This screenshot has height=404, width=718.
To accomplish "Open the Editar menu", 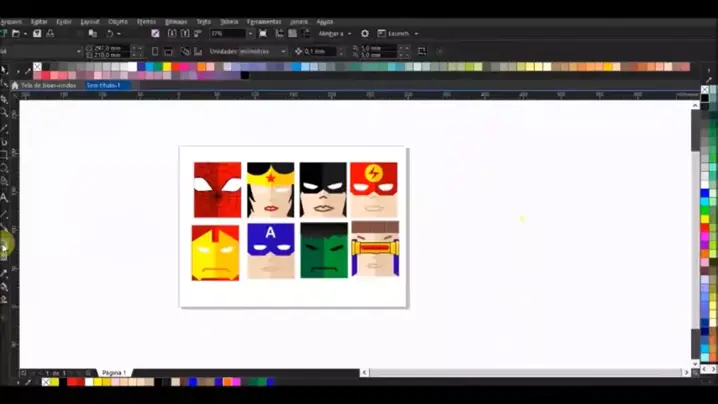I will coord(39,22).
